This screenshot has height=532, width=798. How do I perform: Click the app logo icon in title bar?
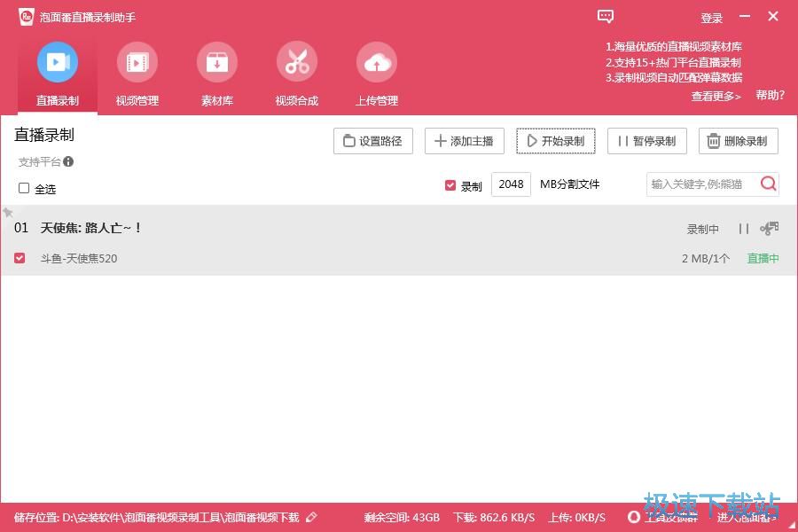pos(26,18)
